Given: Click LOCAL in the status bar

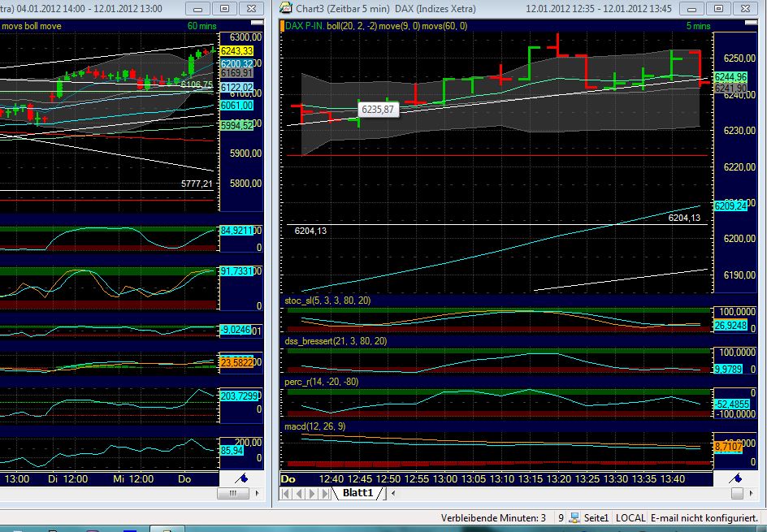Looking at the screenshot, I should point(630,517).
